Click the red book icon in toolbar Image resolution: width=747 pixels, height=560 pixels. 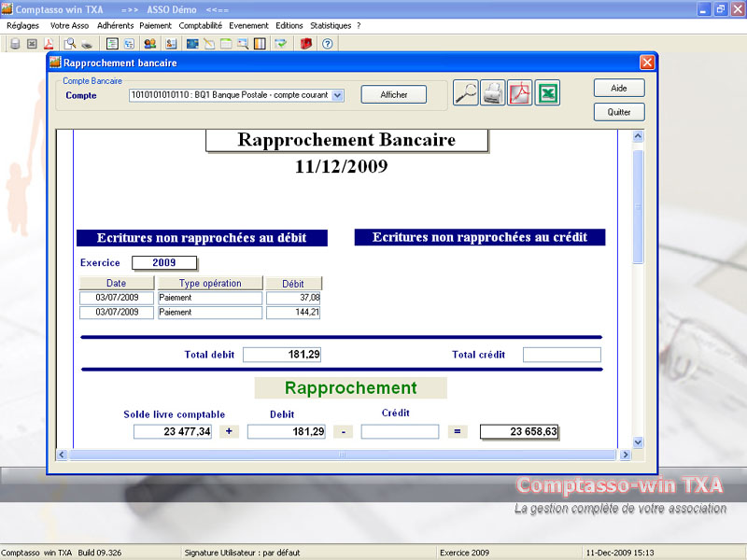pyautogui.click(x=305, y=44)
